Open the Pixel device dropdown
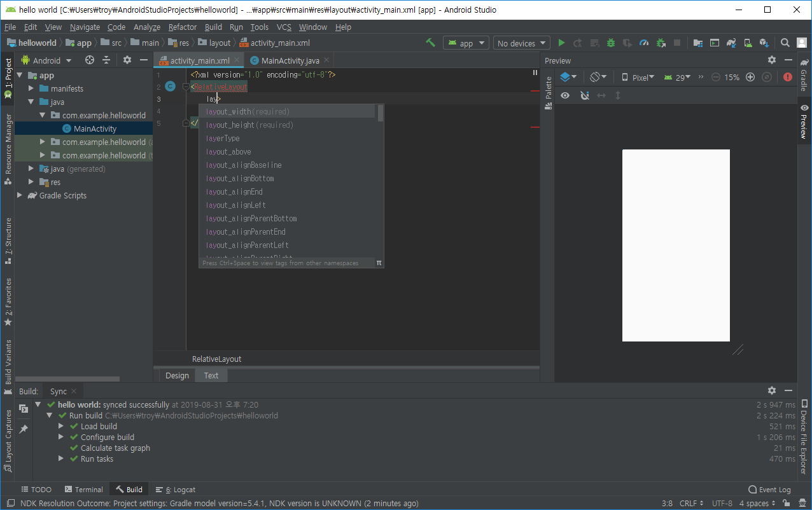812x510 pixels. tap(638, 77)
